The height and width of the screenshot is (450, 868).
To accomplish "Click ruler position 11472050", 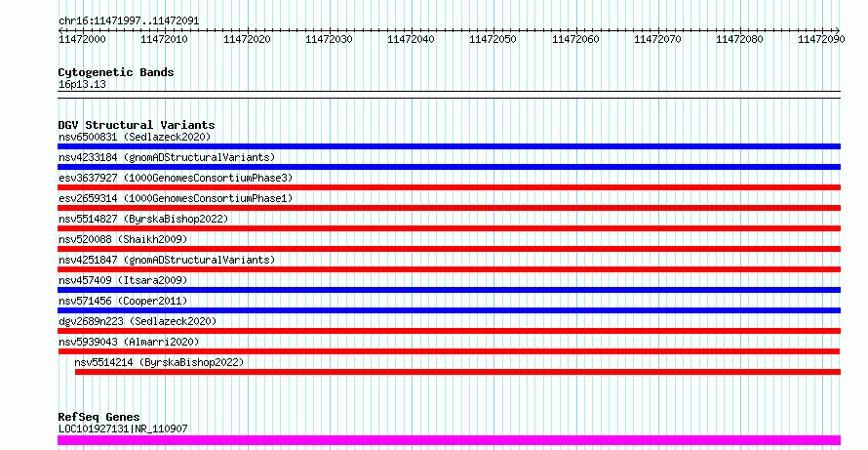I will point(493,39).
